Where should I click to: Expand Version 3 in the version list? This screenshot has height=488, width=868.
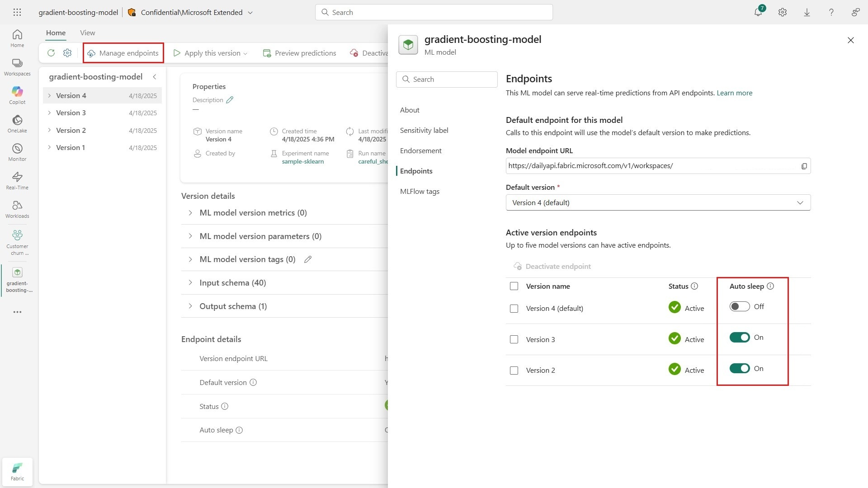click(49, 113)
